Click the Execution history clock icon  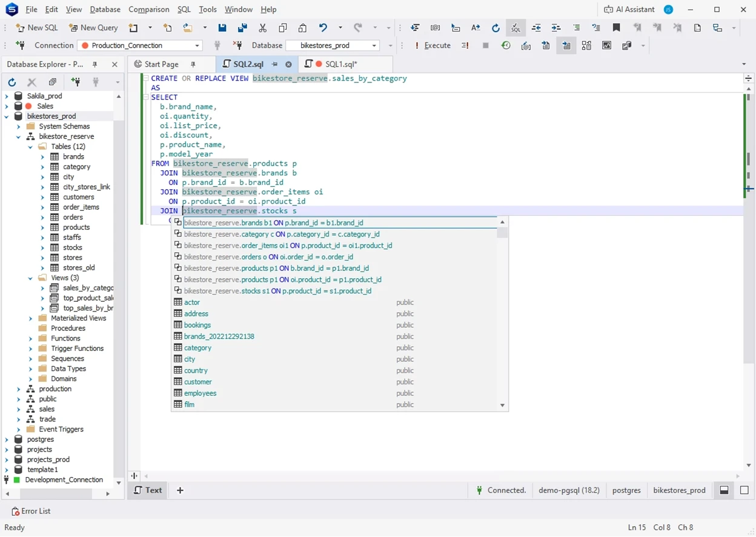pyautogui.click(x=506, y=45)
